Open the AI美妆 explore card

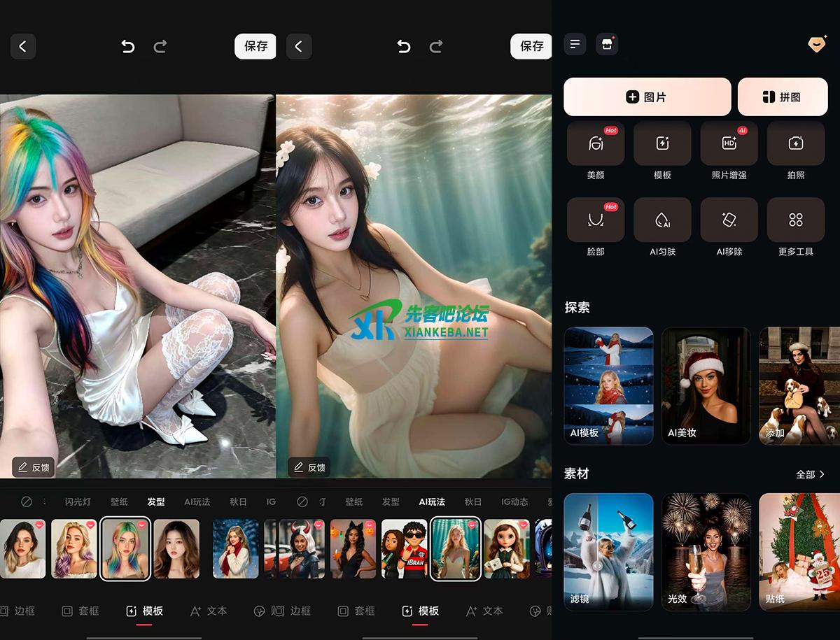706,386
